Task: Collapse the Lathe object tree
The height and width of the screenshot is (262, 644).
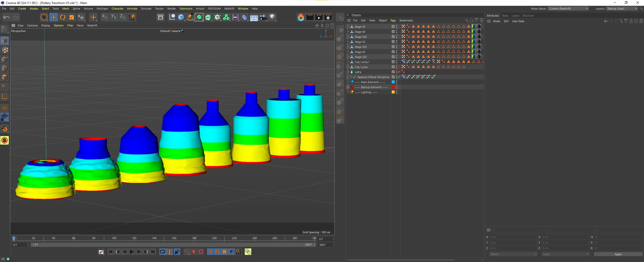Action: click(348, 72)
